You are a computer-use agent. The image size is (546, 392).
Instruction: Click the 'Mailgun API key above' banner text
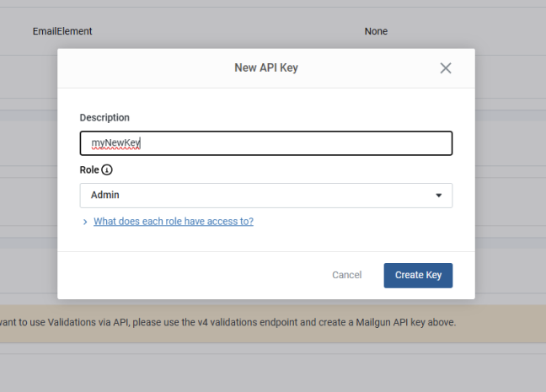[405, 322]
